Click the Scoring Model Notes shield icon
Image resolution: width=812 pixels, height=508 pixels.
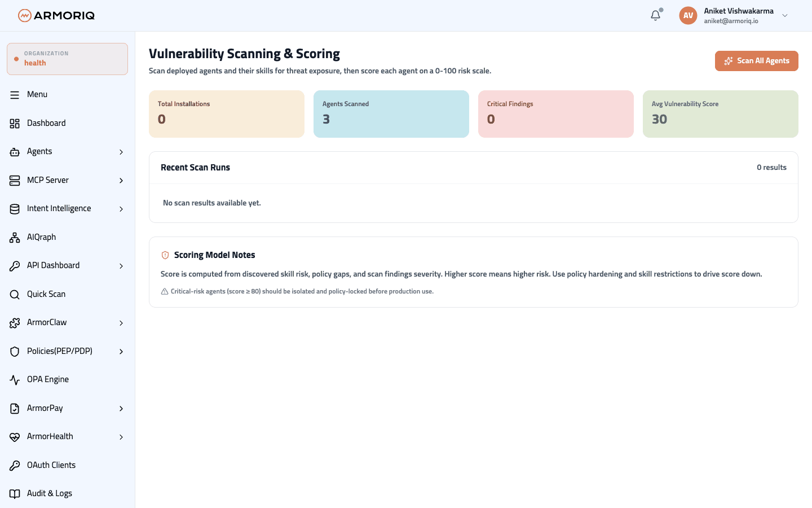(165, 255)
